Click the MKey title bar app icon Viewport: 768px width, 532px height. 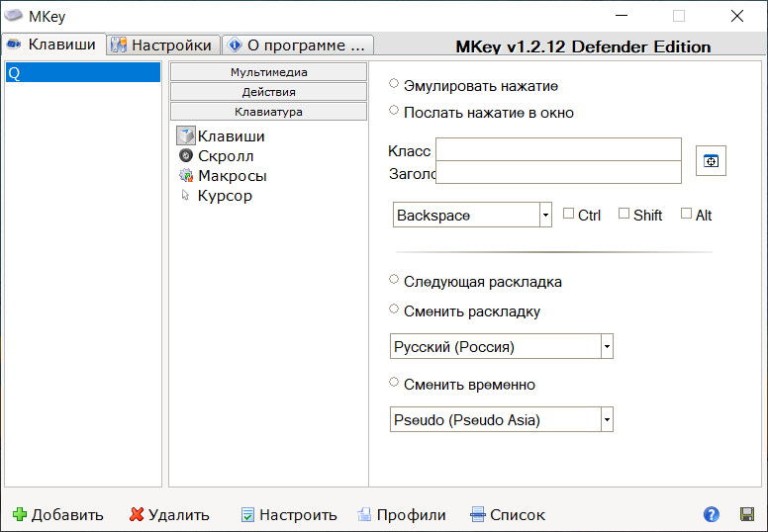(13, 15)
